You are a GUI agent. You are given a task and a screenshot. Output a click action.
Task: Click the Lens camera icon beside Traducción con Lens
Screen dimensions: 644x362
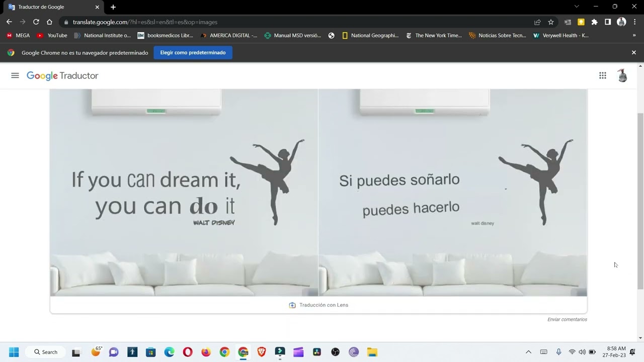[292, 305]
